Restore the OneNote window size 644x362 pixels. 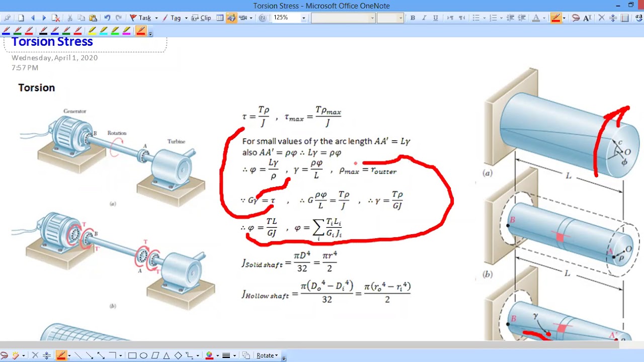(x=631, y=5)
